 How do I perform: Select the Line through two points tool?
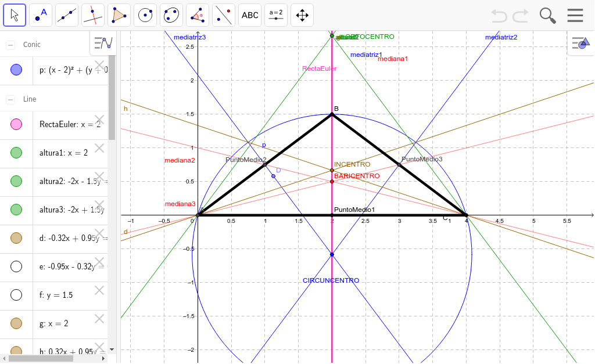click(x=67, y=15)
